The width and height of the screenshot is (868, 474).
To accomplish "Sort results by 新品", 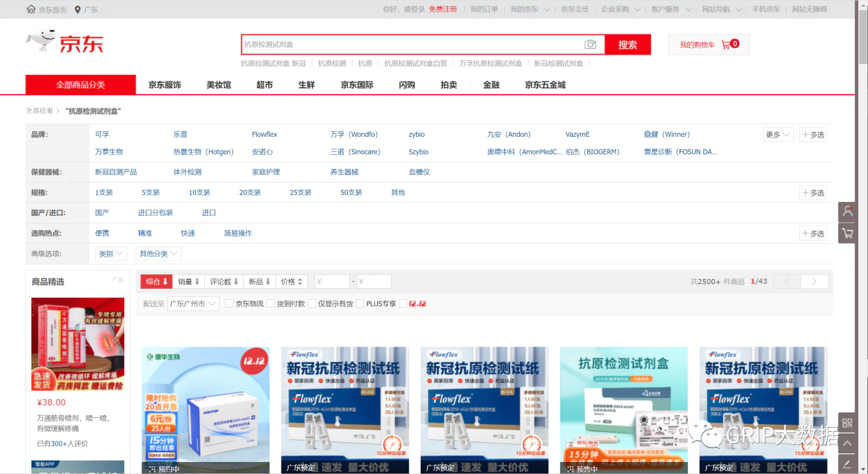I will pyautogui.click(x=260, y=282).
